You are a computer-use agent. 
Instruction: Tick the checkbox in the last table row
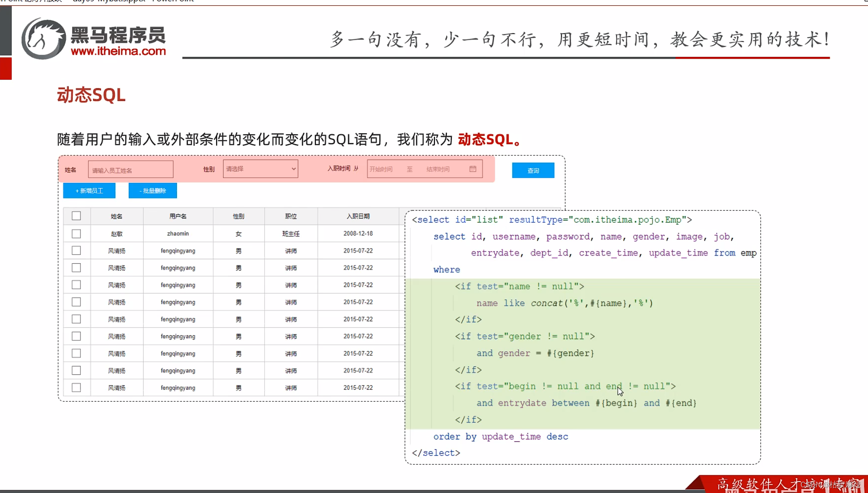click(x=76, y=388)
